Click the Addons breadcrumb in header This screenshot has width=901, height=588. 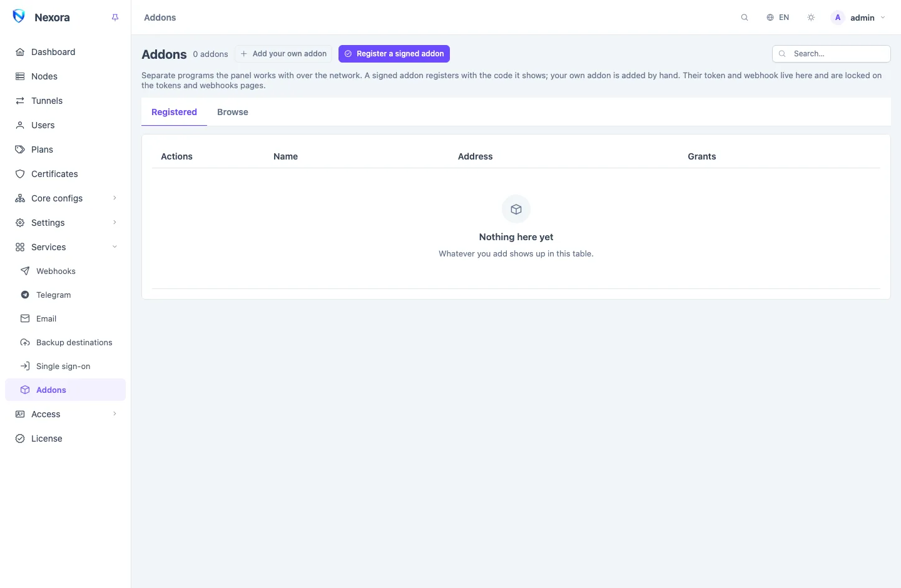pos(160,18)
